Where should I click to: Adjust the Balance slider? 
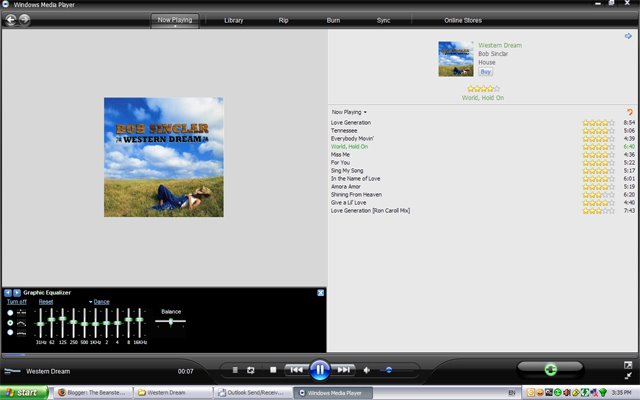click(x=171, y=322)
